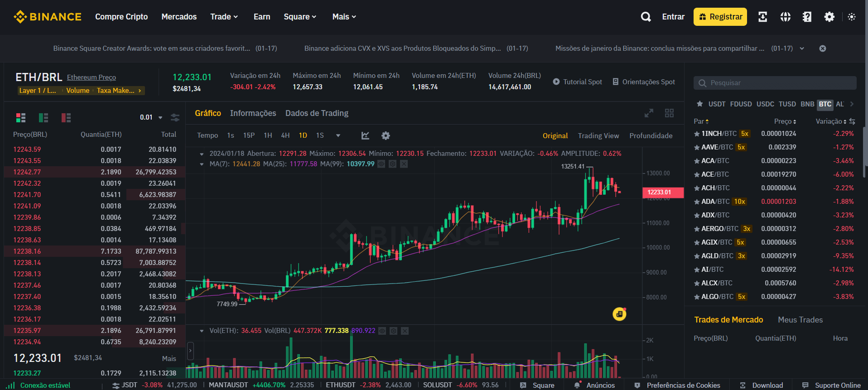Collapse the candle data row arrow
The height and width of the screenshot is (390, 868).
click(x=202, y=154)
